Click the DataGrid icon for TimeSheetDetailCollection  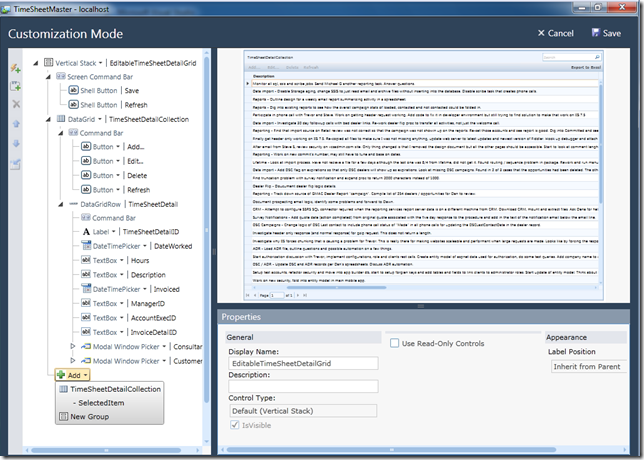(61, 119)
